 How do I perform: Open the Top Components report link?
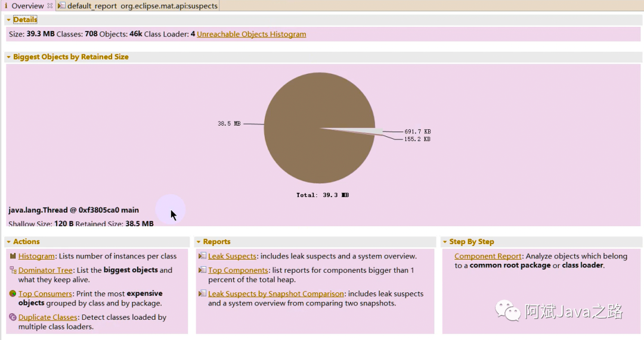(238, 270)
